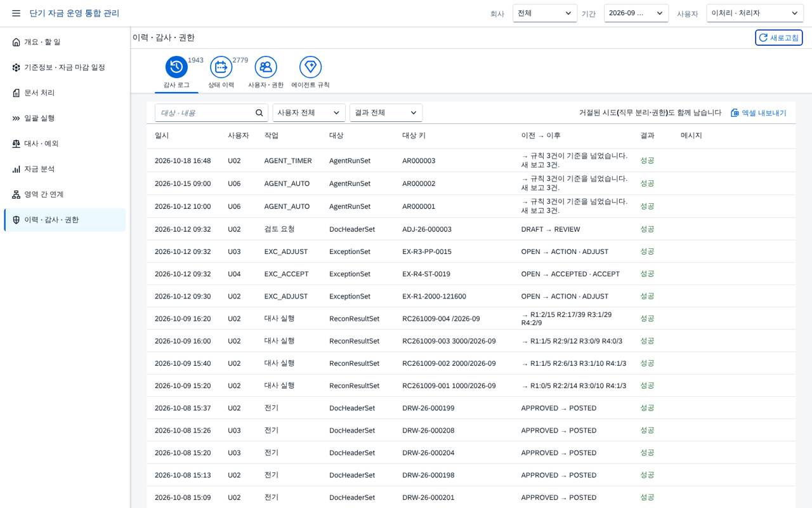Click cell AR000002

coord(419,184)
